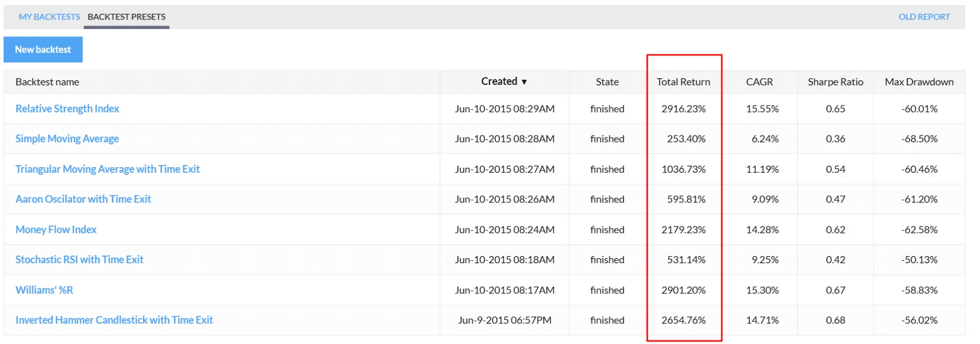980x344 pixels.
Task: Click the 595.81% total return value
Action: [x=686, y=199]
